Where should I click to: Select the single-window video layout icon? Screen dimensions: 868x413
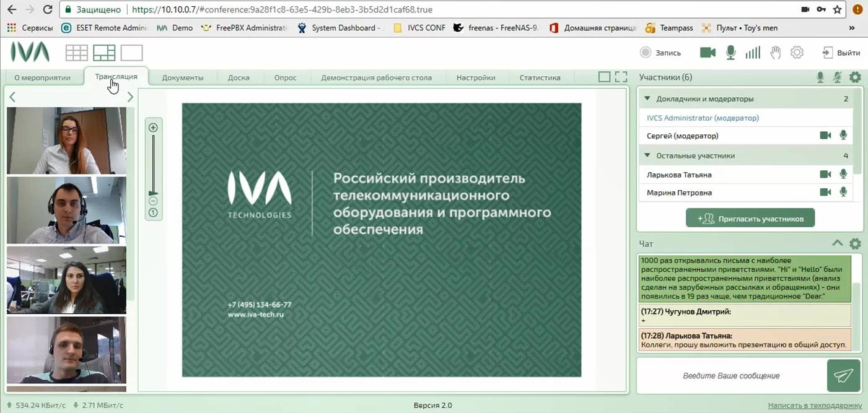(x=131, y=53)
